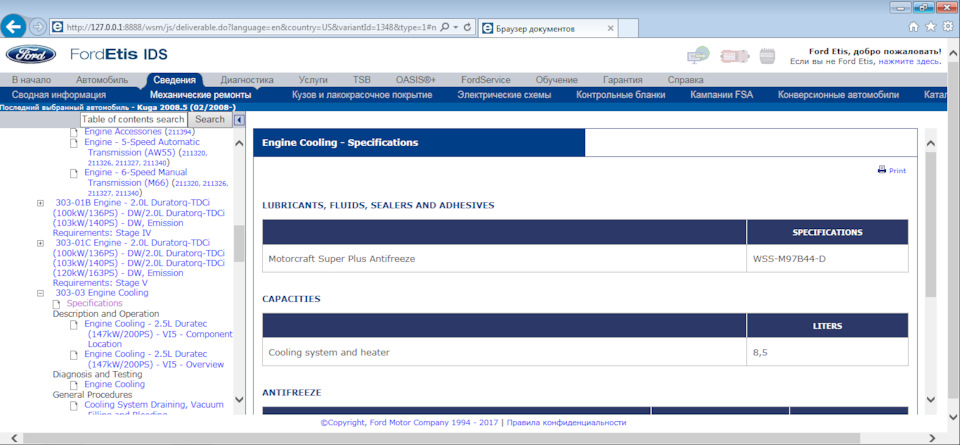Switch to the Диагностика tab

click(247, 80)
